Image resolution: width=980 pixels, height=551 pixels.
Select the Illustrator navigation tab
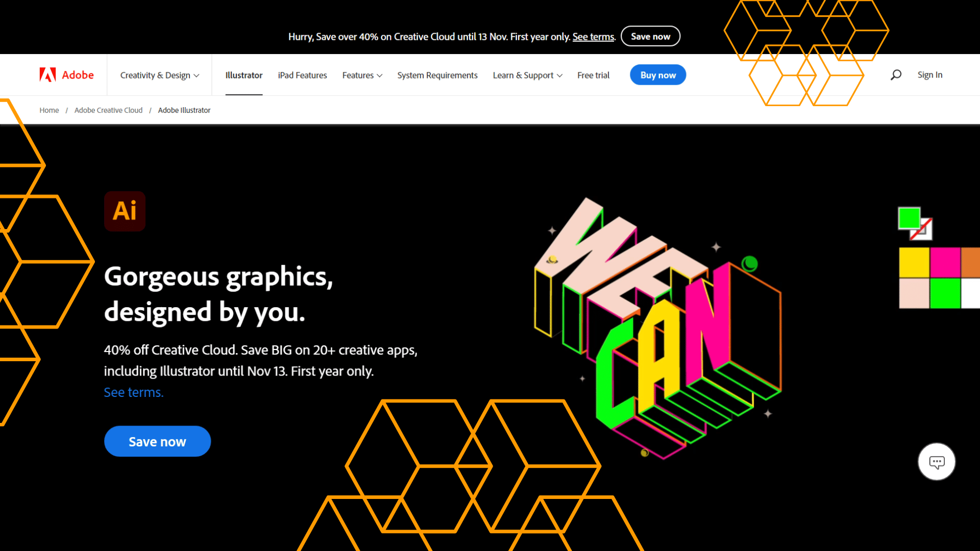coord(243,74)
